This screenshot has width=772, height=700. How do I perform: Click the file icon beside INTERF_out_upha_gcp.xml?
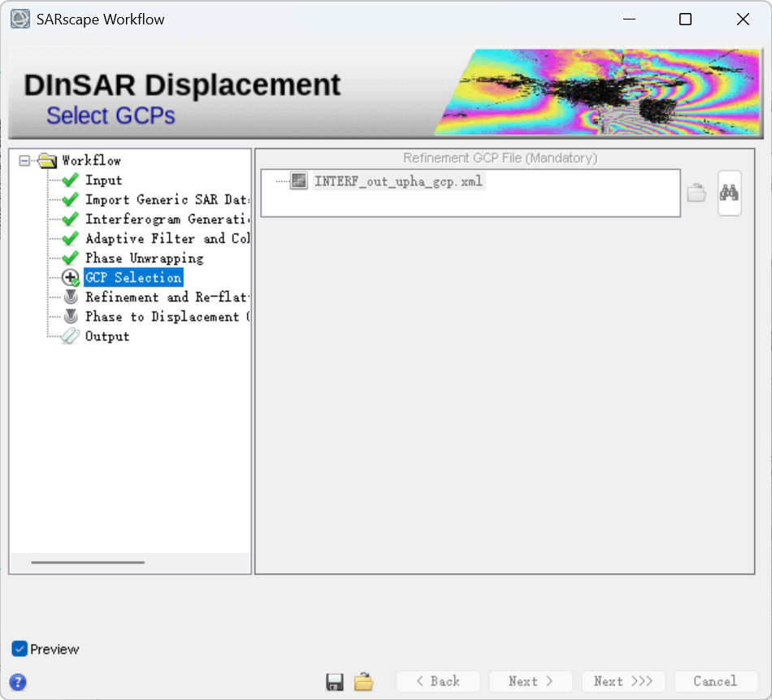(299, 180)
